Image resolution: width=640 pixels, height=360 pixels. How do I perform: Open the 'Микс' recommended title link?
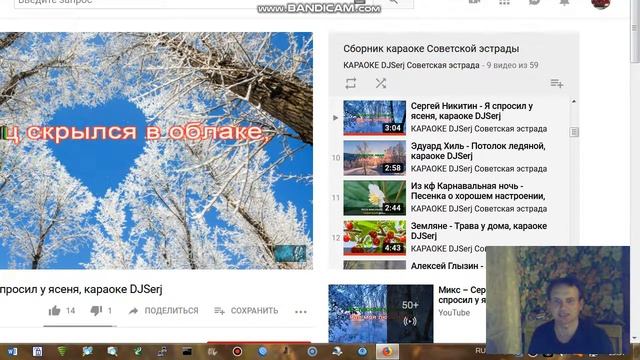click(x=462, y=295)
